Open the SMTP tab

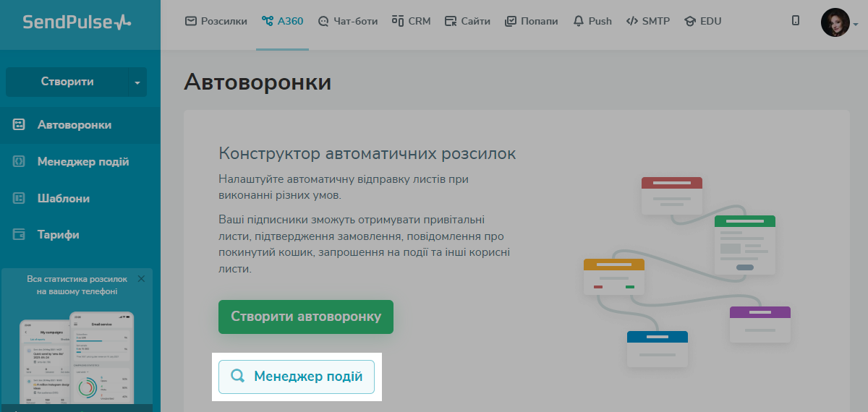(x=647, y=21)
